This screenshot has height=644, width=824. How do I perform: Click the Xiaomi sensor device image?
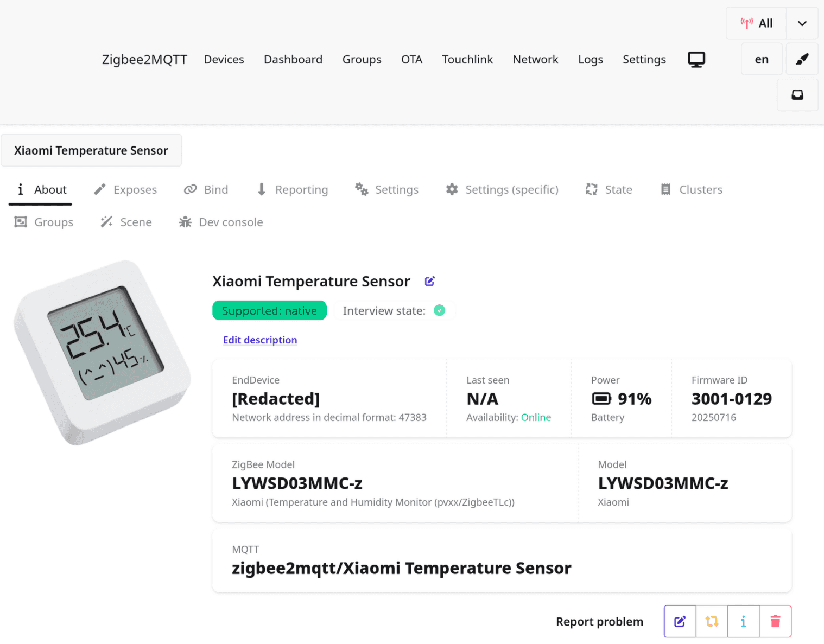coord(102,353)
